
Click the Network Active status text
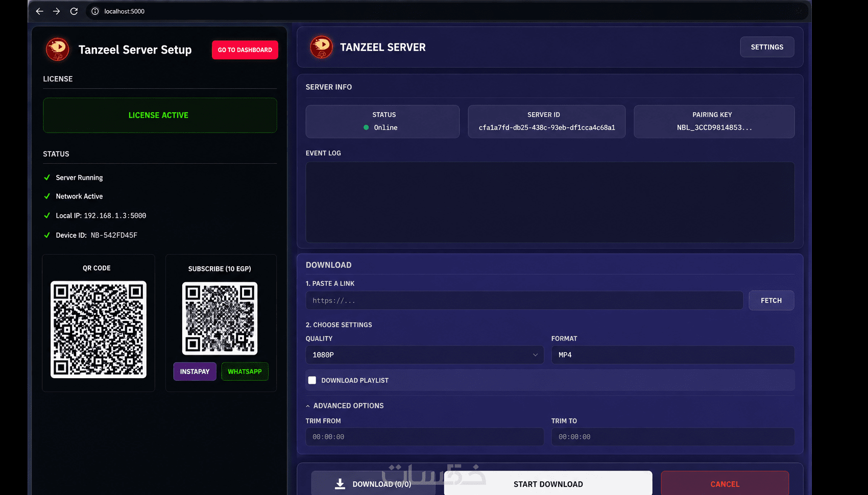(x=79, y=196)
